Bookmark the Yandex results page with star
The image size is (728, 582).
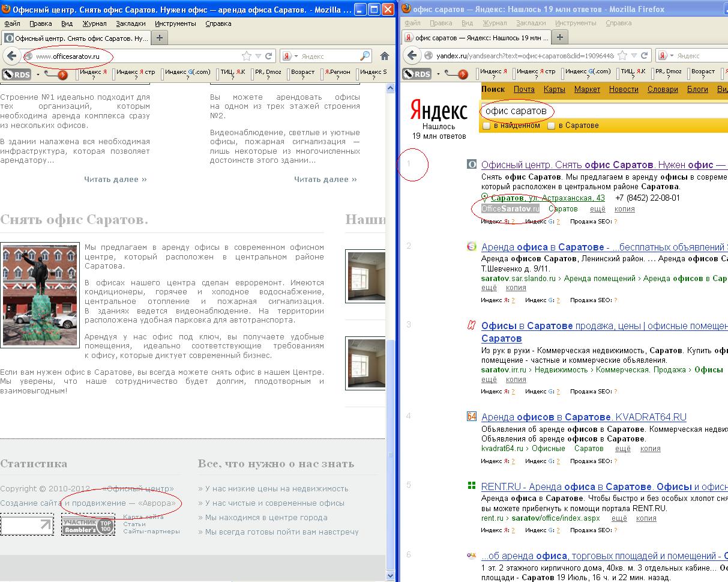click(x=622, y=55)
